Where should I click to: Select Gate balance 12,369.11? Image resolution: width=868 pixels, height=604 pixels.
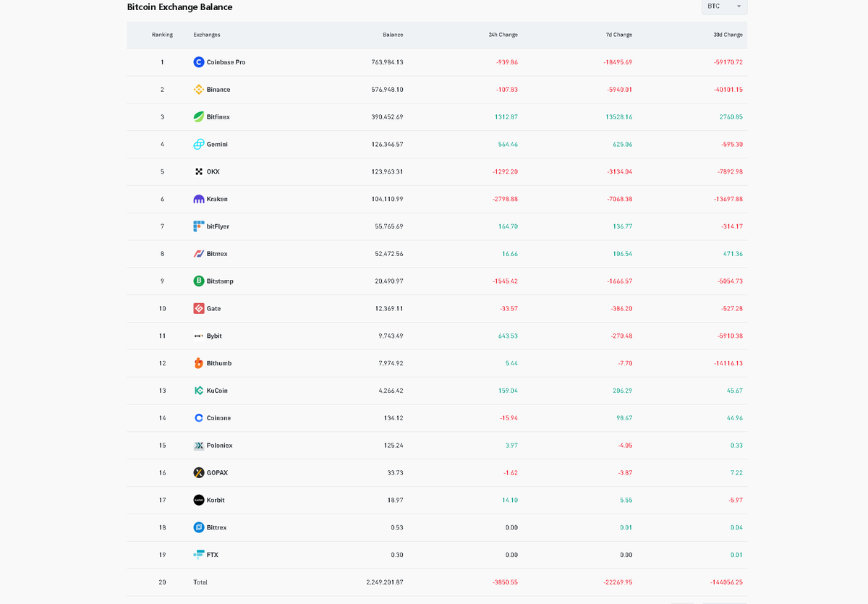pyautogui.click(x=388, y=309)
